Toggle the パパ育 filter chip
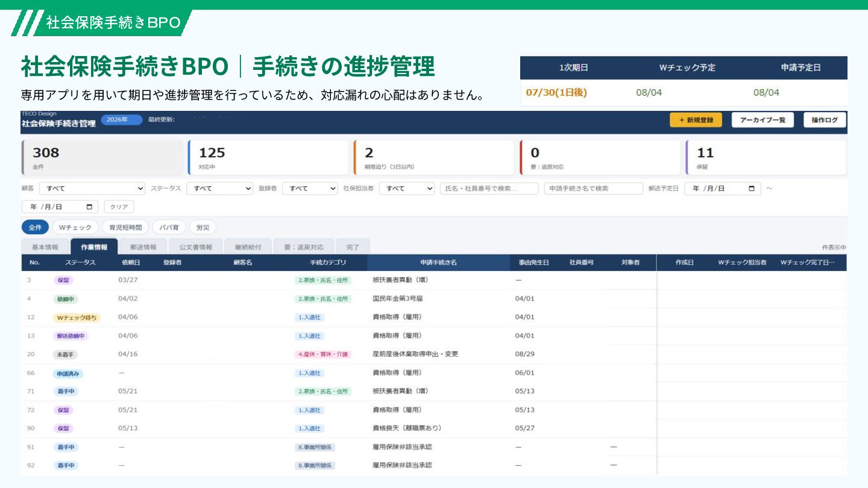Screen dimensions: 868x488 pos(169,228)
